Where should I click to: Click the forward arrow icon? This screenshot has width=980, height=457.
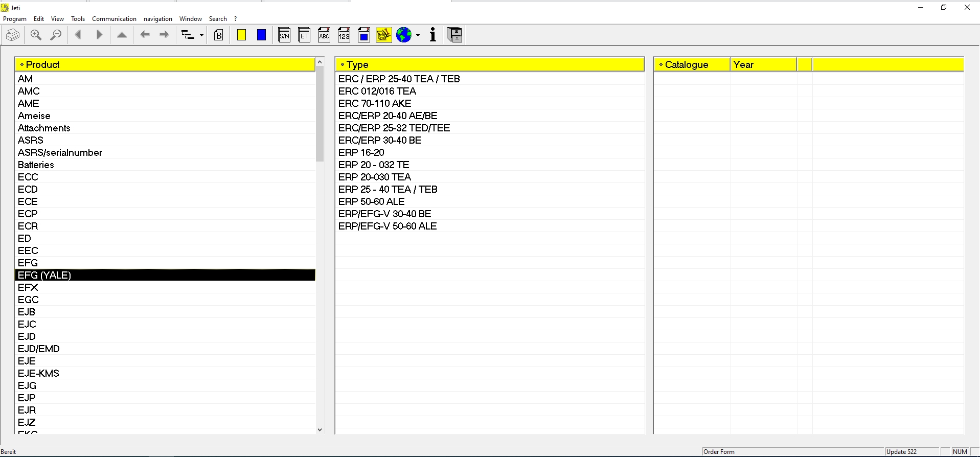pos(164,35)
